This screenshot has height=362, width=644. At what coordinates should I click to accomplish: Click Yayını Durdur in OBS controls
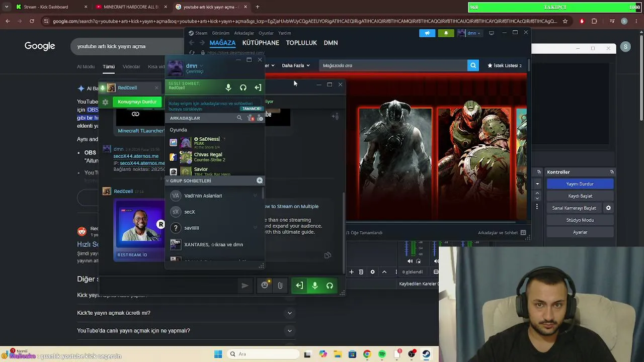[x=580, y=184]
